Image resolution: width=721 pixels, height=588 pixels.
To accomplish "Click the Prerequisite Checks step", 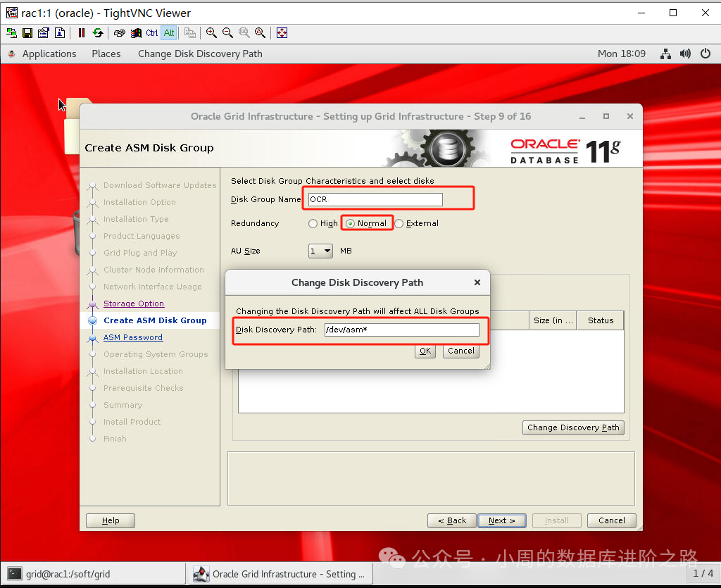I will 143,388.
